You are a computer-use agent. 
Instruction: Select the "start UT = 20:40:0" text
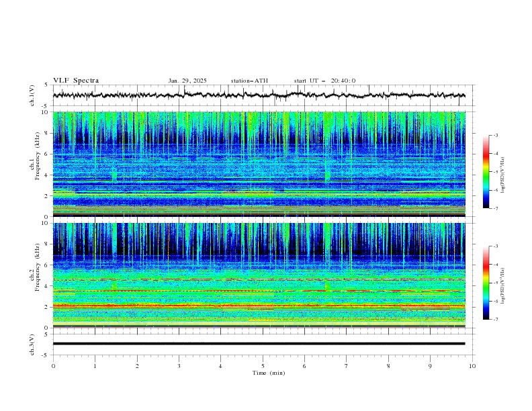click(324, 81)
